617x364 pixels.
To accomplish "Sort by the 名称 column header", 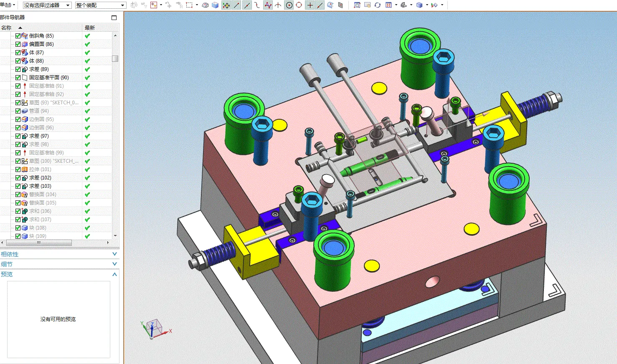I will [41, 28].
